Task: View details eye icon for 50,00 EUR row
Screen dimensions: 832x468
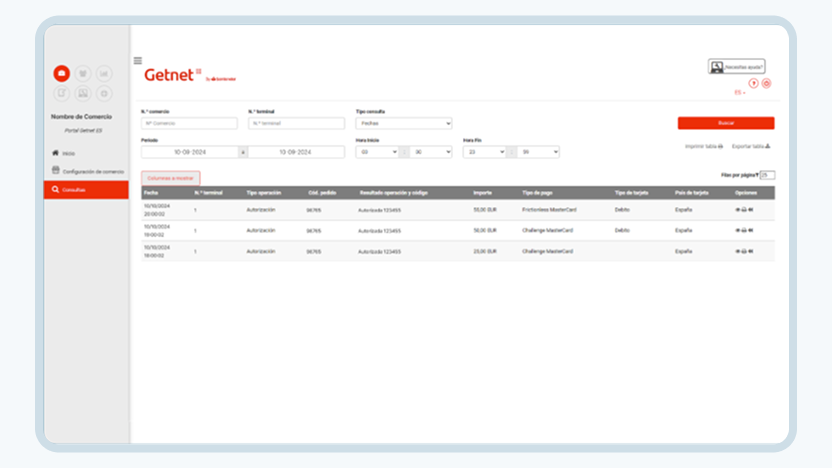Action: [738, 230]
